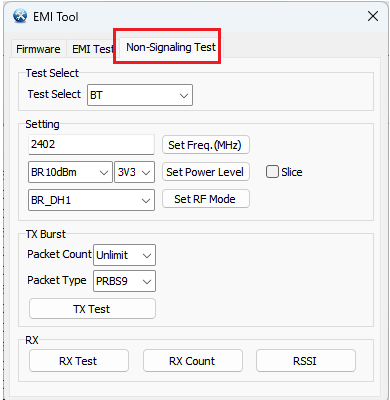The image size is (390, 400).
Task: Click the RX Test button
Action: pos(79,361)
